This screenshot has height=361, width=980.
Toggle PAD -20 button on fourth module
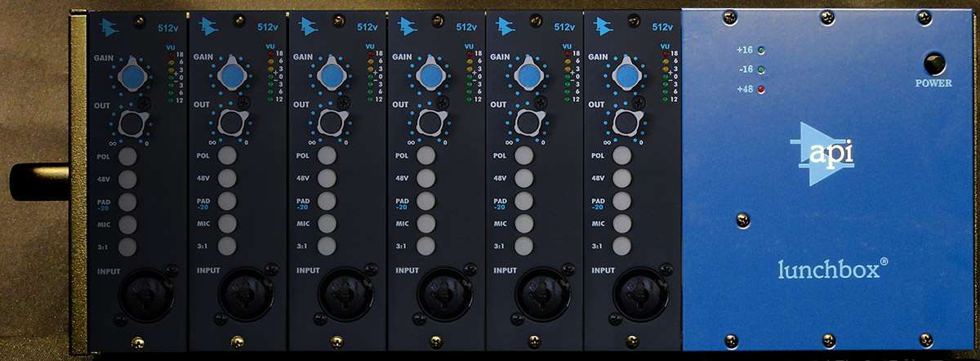(425, 201)
